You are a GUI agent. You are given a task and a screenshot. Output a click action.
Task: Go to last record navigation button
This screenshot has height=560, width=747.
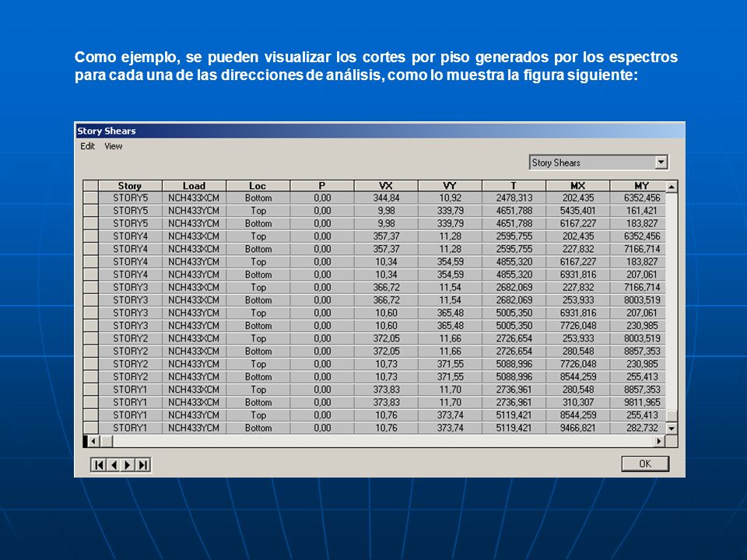(x=143, y=465)
